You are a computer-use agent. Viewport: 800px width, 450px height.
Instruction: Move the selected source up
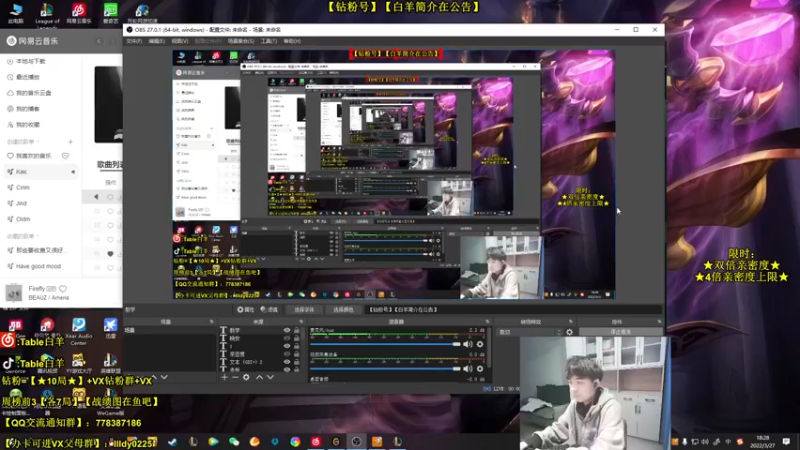(x=259, y=377)
